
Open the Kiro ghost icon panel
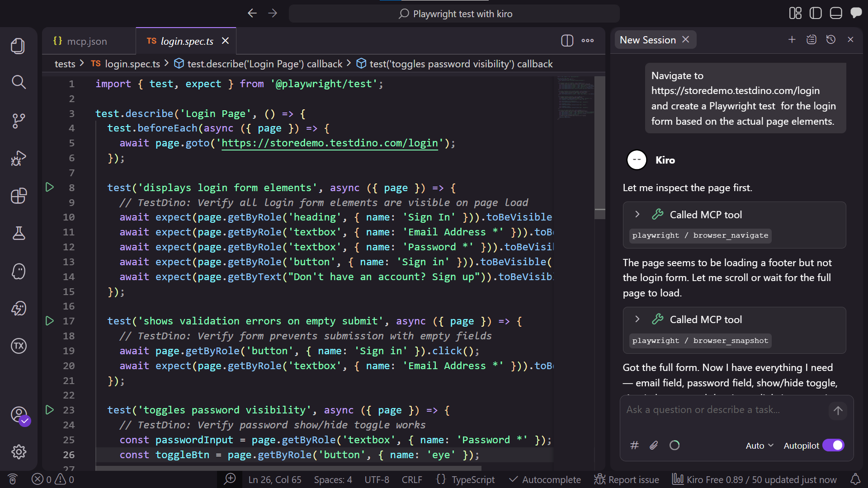19,271
